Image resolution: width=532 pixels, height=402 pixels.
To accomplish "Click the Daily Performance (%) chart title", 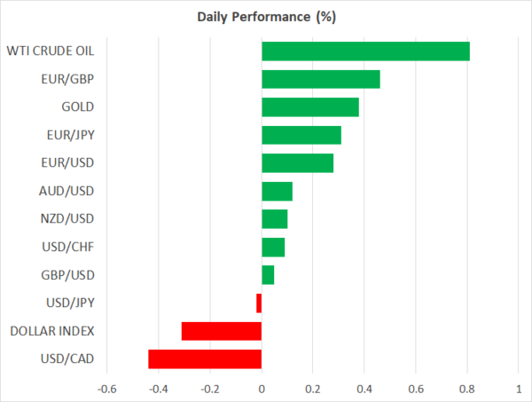I will coord(266,17).
